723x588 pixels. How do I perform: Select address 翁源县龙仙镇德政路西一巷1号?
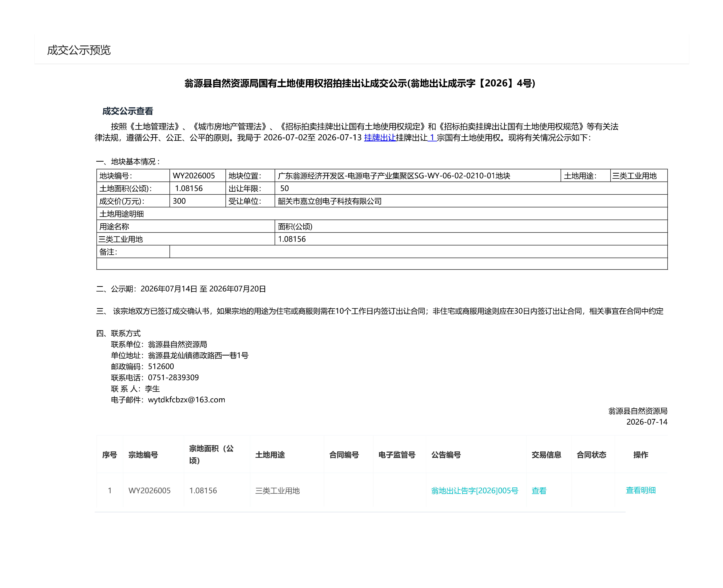198,355
